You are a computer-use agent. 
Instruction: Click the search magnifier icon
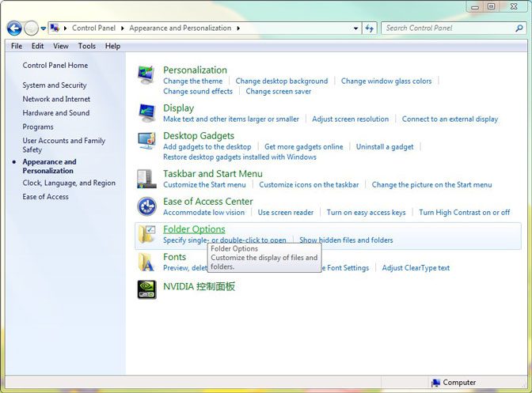coord(519,28)
